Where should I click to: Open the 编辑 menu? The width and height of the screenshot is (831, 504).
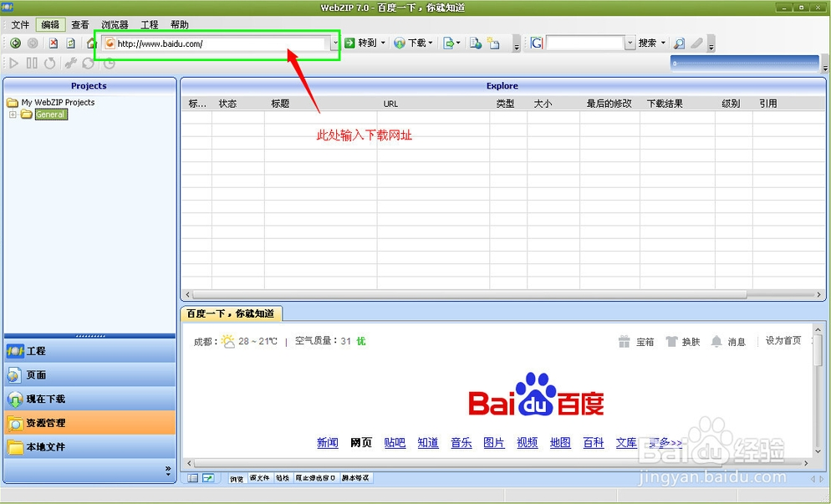50,25
